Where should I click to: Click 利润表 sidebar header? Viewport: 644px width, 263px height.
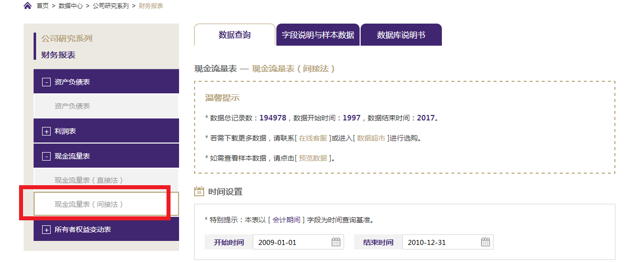pyautogui.click(x=106, y=131)
